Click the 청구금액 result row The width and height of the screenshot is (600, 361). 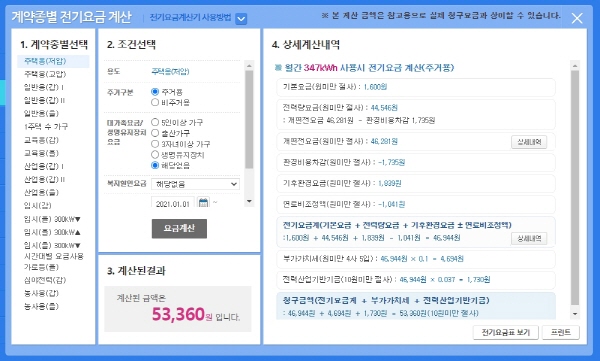[416, 306]
